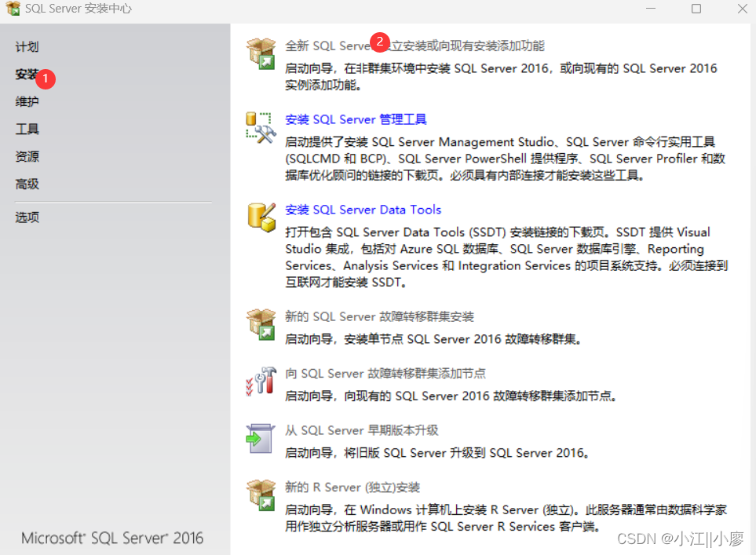Select 维护 in the left sidebar
756x555 pixels.
tap(27, 102)
